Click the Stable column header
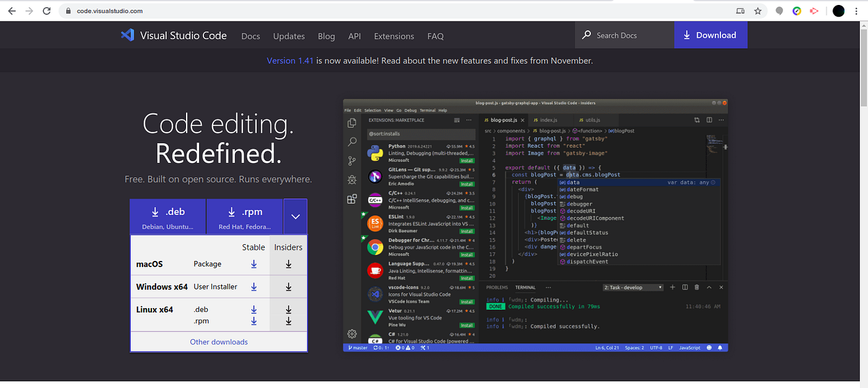The height and width of the screenshot is (388, 868). [x=254, y=247]
